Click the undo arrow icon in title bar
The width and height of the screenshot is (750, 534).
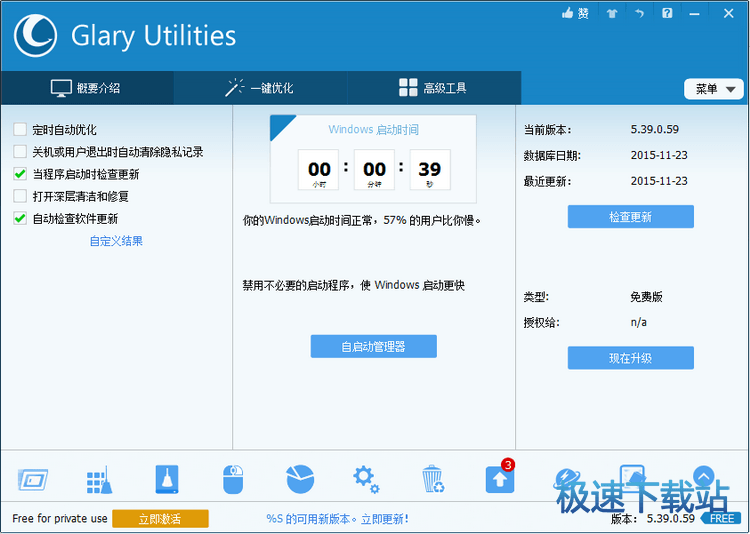pyautogui.click(x=640, y=13)
